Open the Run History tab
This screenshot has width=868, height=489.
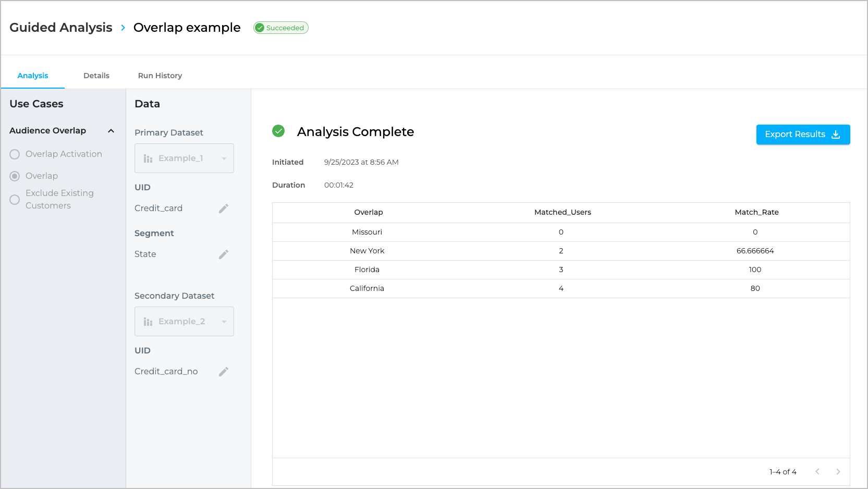(x=160, y=76)
